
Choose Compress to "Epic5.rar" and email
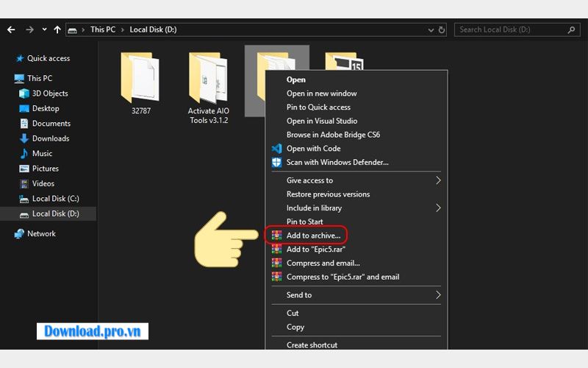point(343,277)
